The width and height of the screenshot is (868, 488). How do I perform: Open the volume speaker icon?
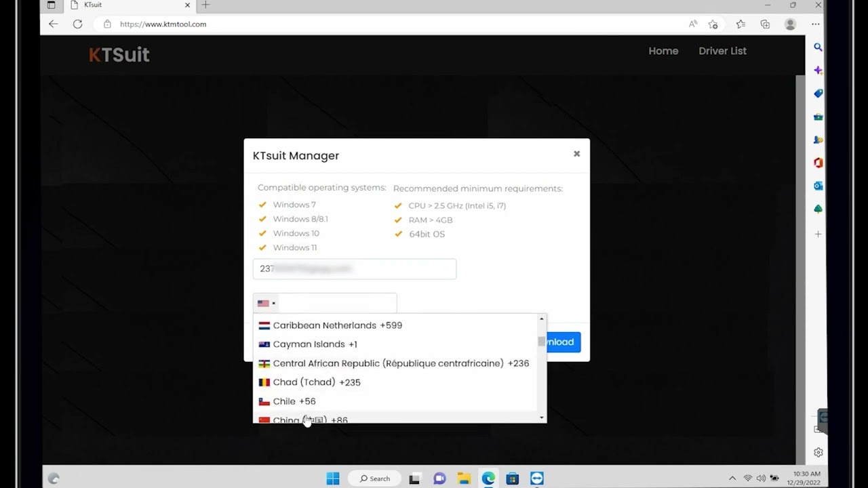tap(761, 479)
